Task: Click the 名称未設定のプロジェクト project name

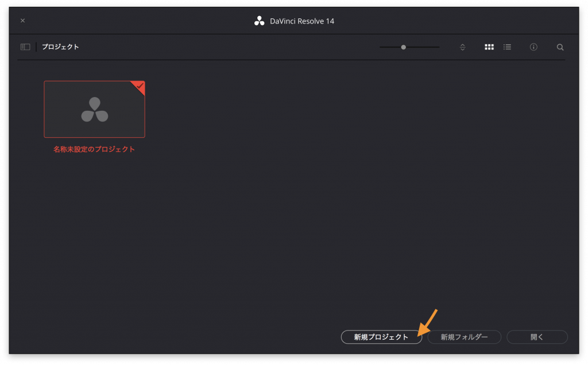Action: pos(94,149)
